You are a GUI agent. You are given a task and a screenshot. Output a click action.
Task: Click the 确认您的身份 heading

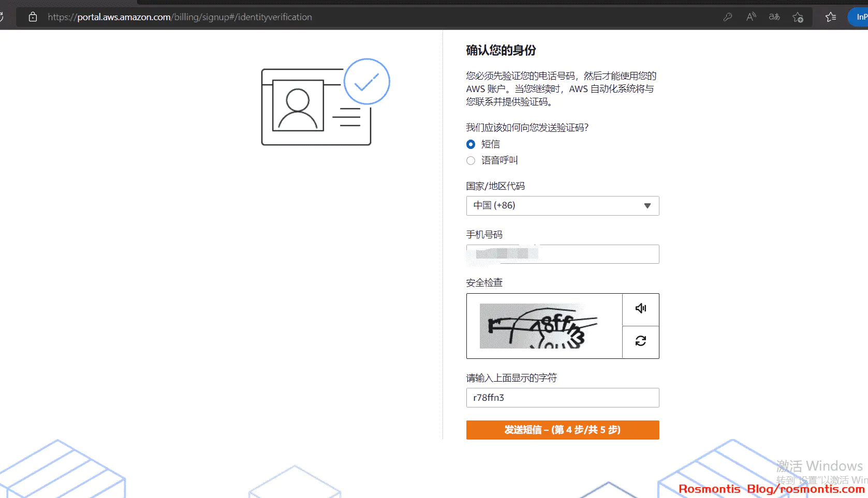coord(501,50)
